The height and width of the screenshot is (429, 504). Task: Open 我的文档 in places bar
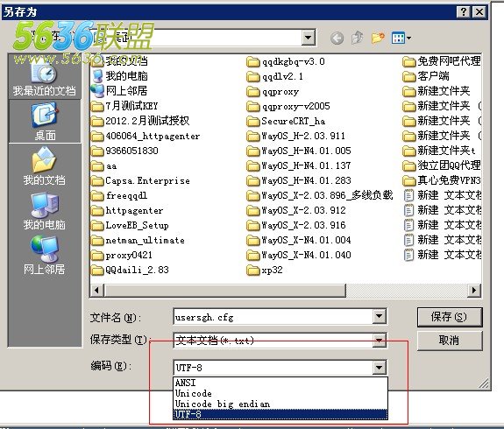click(x=45, y=166)
